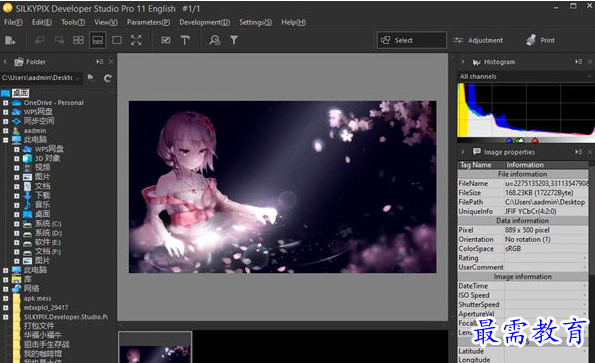Open the Rating value dropdown
The image size is (595, 363).
coord(584,258)
